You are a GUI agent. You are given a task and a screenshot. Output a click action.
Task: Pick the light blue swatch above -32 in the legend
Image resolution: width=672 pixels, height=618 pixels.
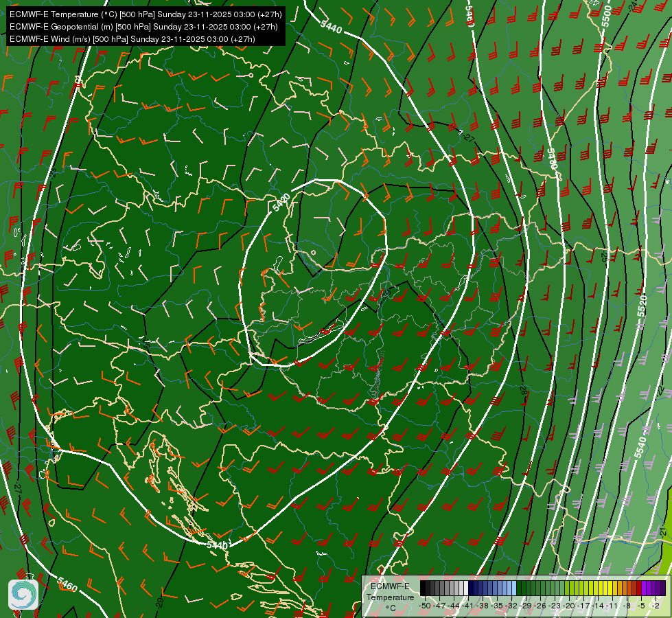click(514, 588)
